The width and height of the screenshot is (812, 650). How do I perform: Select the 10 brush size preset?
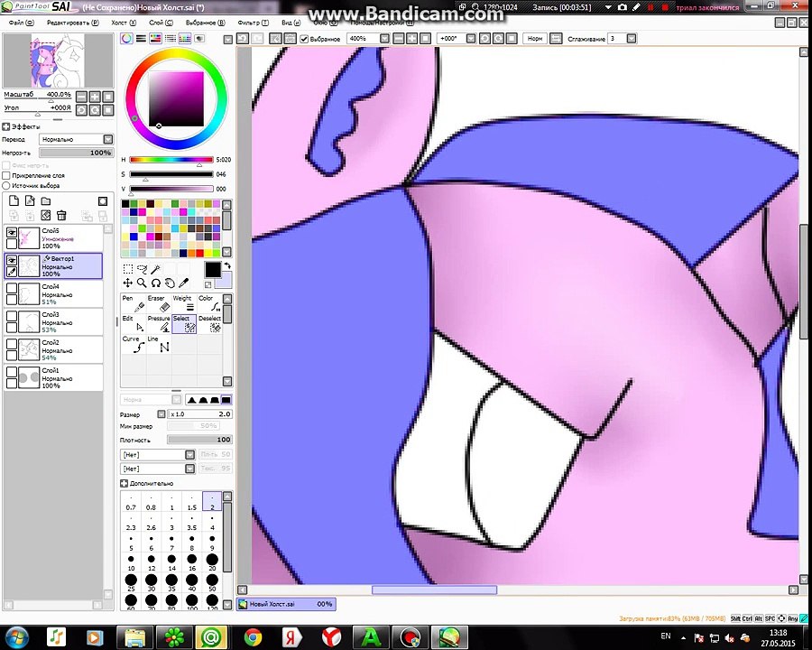(131, 562)
